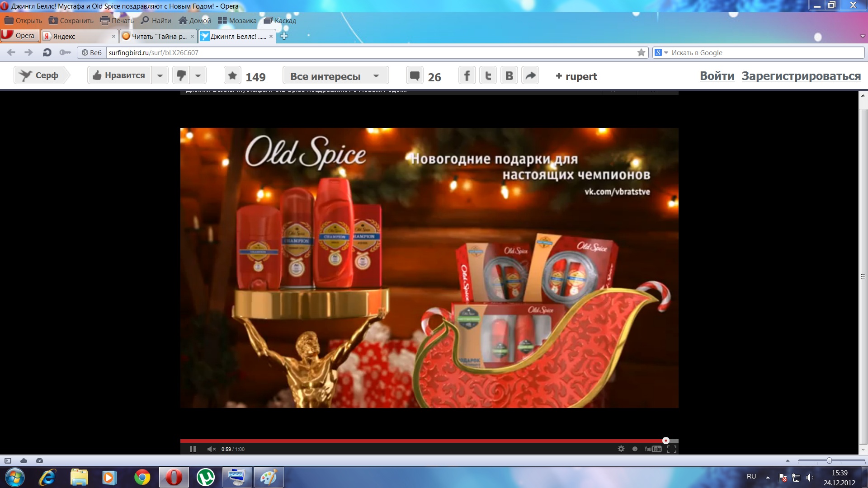The height and width of the screenshot is (488, 868).
Task: Click the Opera Link cloud icon
Action: point(24,460)
